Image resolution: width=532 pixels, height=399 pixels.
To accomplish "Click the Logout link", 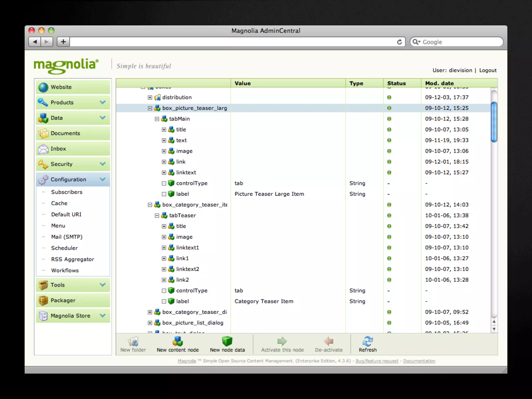I will (488, 70).
